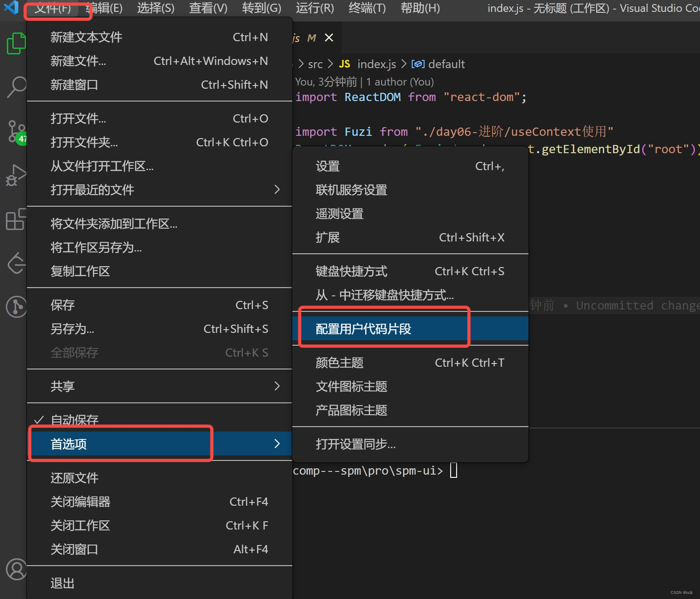The image size is (700, 599).
Task: Open the Search view
Action: pos(16,87)
